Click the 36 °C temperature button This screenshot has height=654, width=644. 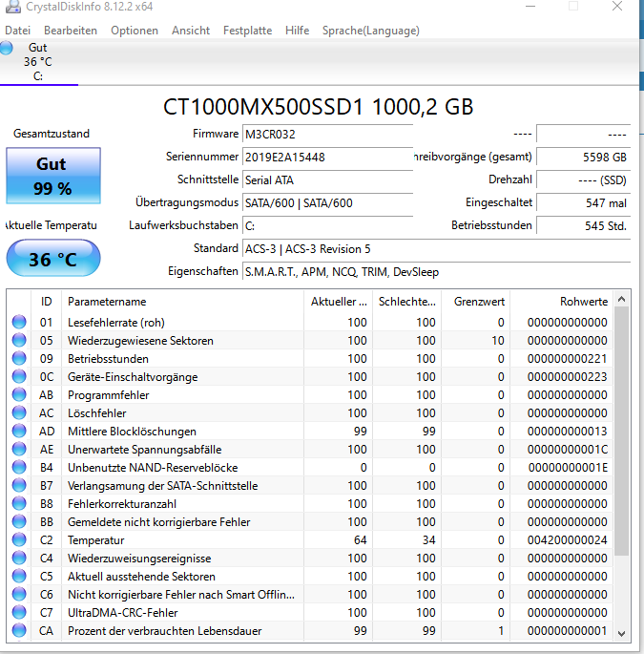tap(52, 258)
